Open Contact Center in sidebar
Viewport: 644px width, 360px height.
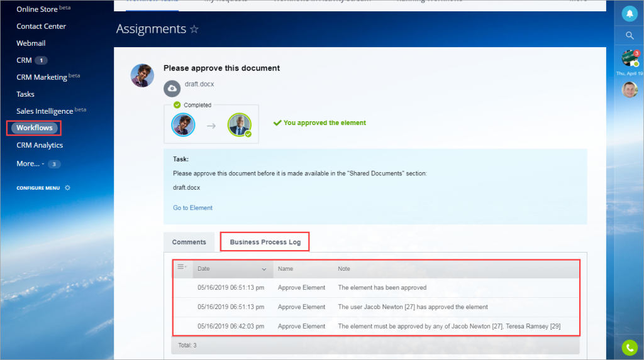(41, 26)
